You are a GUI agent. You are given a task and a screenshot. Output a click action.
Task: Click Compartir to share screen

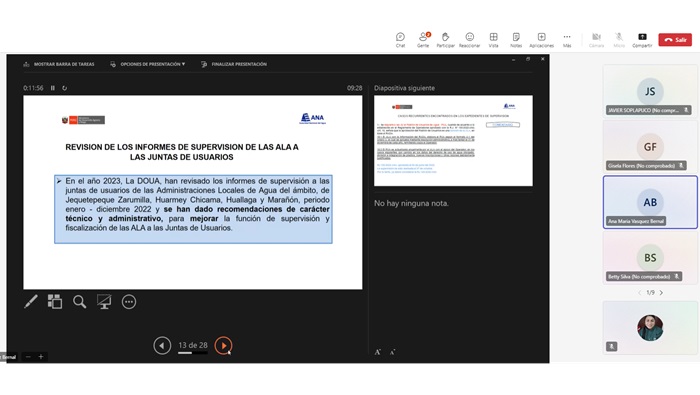[642, 40]
